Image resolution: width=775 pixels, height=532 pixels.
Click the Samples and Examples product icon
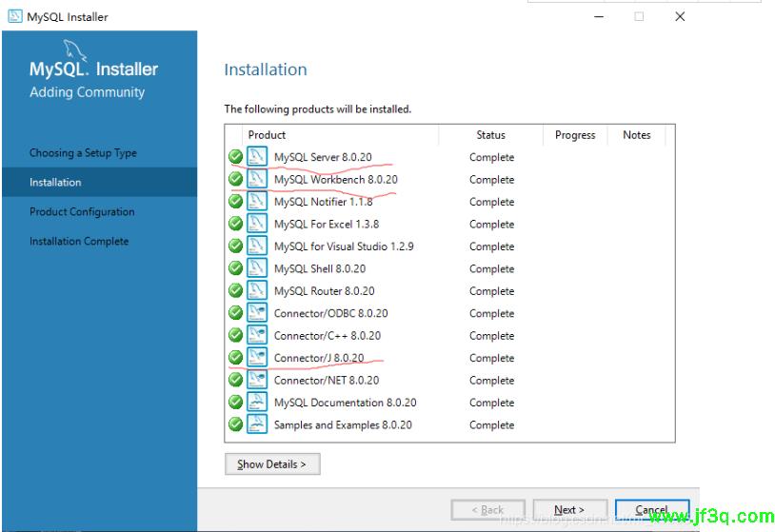pyautogui.click(x=257, y=424)
